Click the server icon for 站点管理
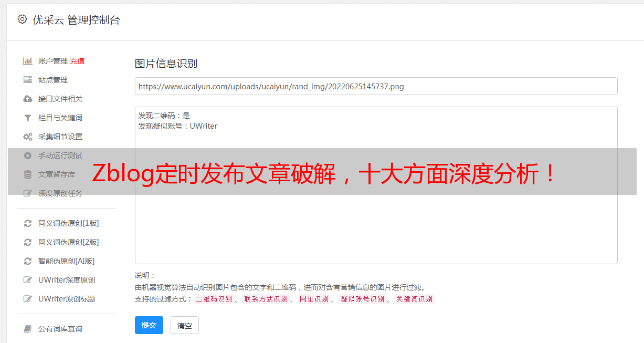The height and width of the screenshot is (343, 644). pos(28,80)
